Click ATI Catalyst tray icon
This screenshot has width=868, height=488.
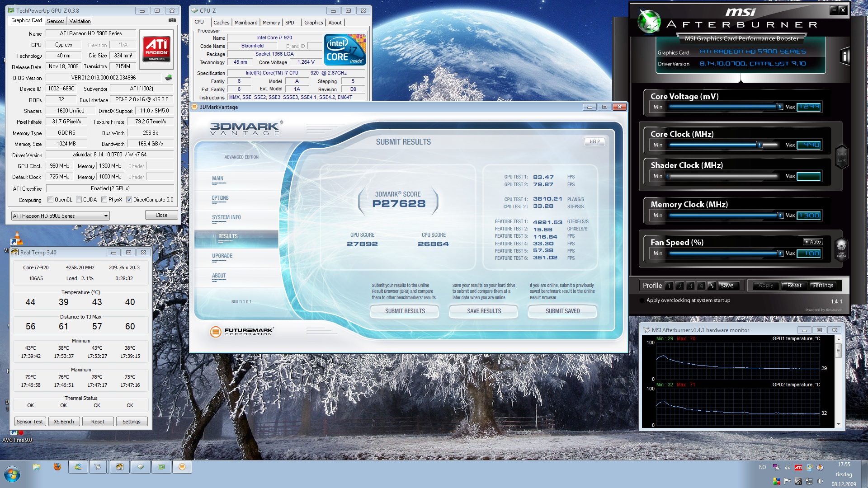click(x=798, y=468)
